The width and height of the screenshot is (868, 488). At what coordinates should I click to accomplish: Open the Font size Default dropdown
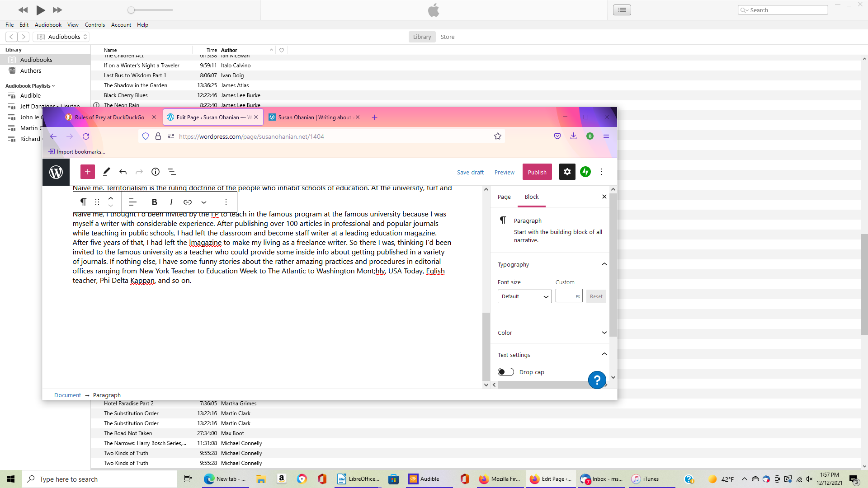[524, 296]
